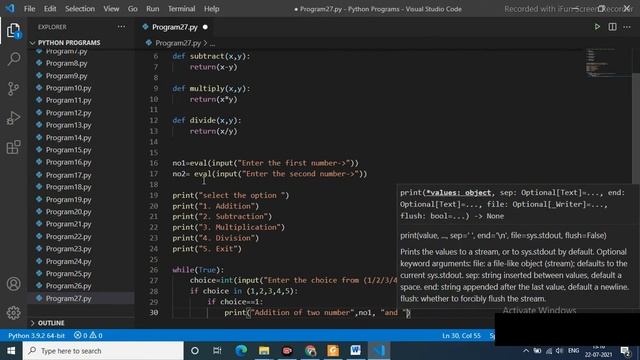
Task: Click Ln 30, Col 55 in status bar
Action: (x=461, y=336)
